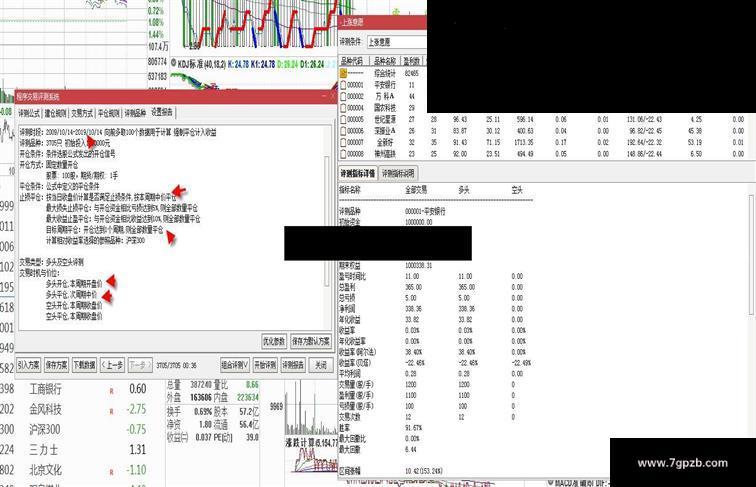Select 北京文化 in the stock list
756x487 pixels.
click(45, 470)
